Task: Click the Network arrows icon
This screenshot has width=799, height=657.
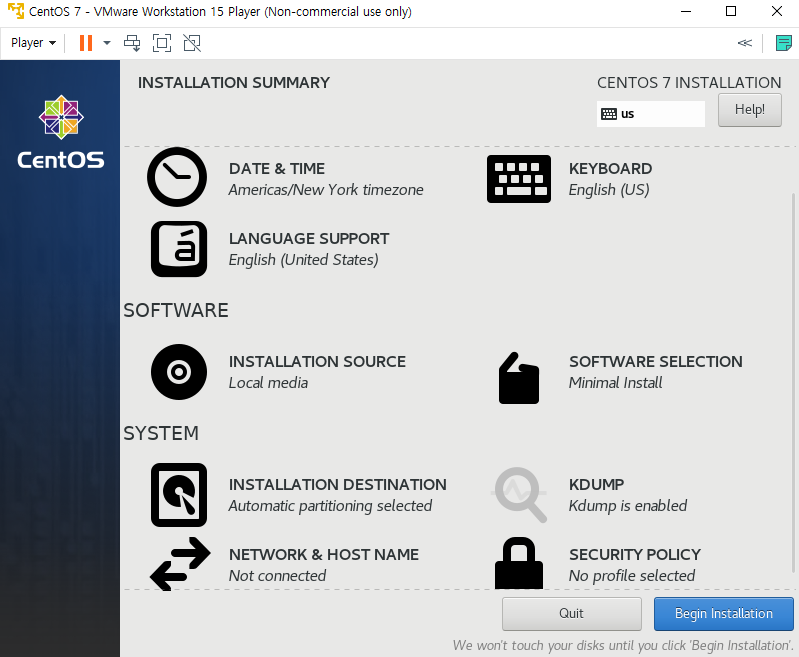Action: (180, 564)
